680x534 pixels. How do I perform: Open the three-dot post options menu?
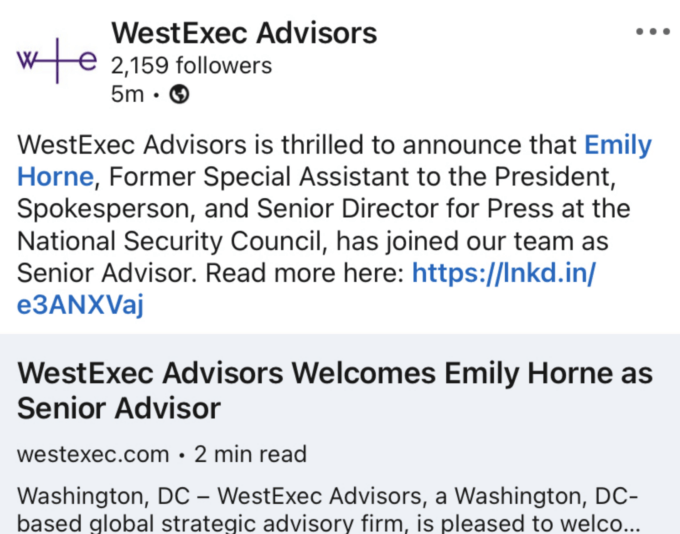coord(653,32)
